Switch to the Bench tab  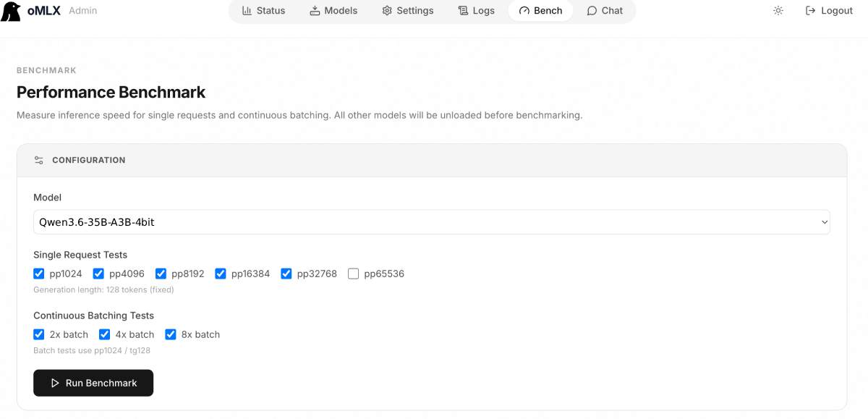coord(540,11)
